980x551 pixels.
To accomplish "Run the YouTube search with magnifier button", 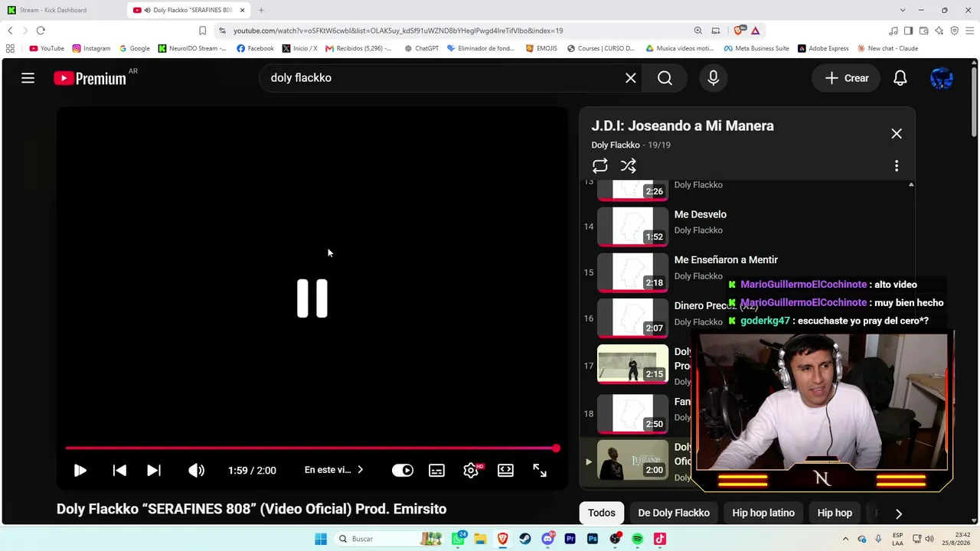I will [665, 78].
